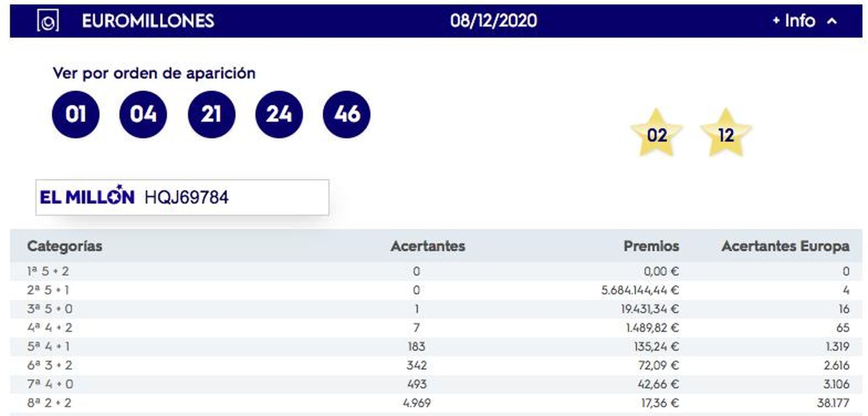The height and width of the screenshot is (416, 868).
Task: Select the Premios column header
Action: [x=652, y=246]
